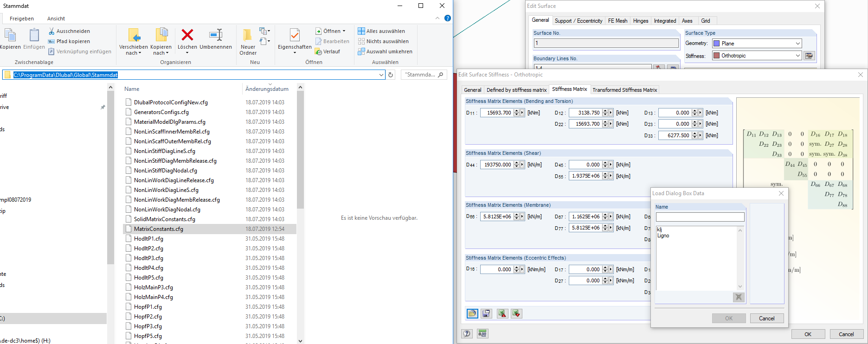Image resolution: width=868 pixels, height=344 pixels.
Task: Click the Explorer help question mark icon
Action: tap(448, 18)
